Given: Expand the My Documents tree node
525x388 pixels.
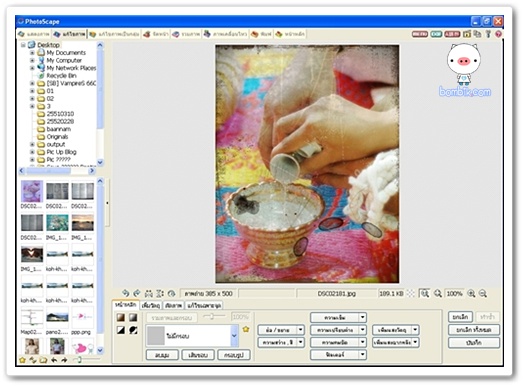Looking at the screenshot, I should click(x=32, y=53).
